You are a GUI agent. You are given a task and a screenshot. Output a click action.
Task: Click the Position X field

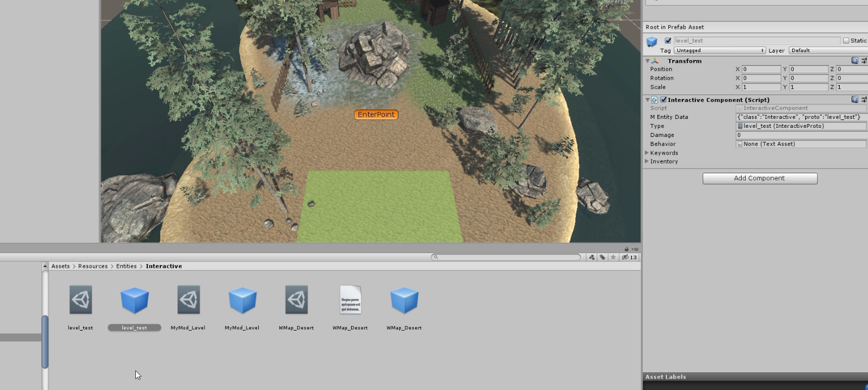point(762,69)
